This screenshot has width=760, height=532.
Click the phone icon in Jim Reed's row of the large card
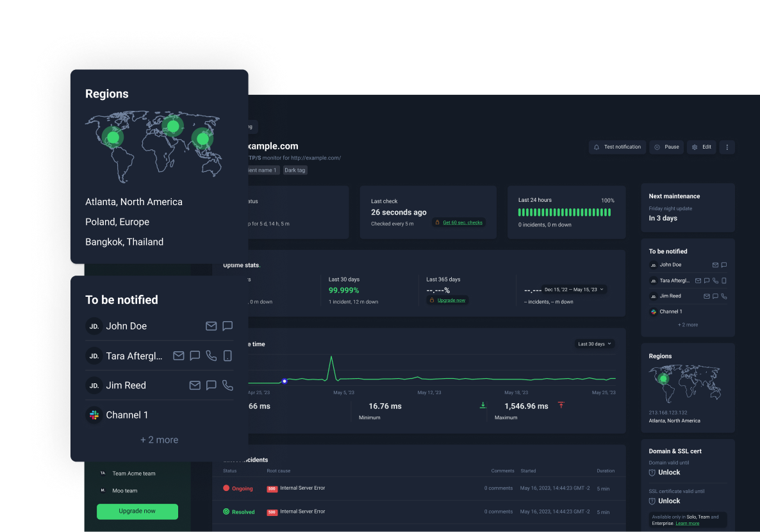click(227, 385)
